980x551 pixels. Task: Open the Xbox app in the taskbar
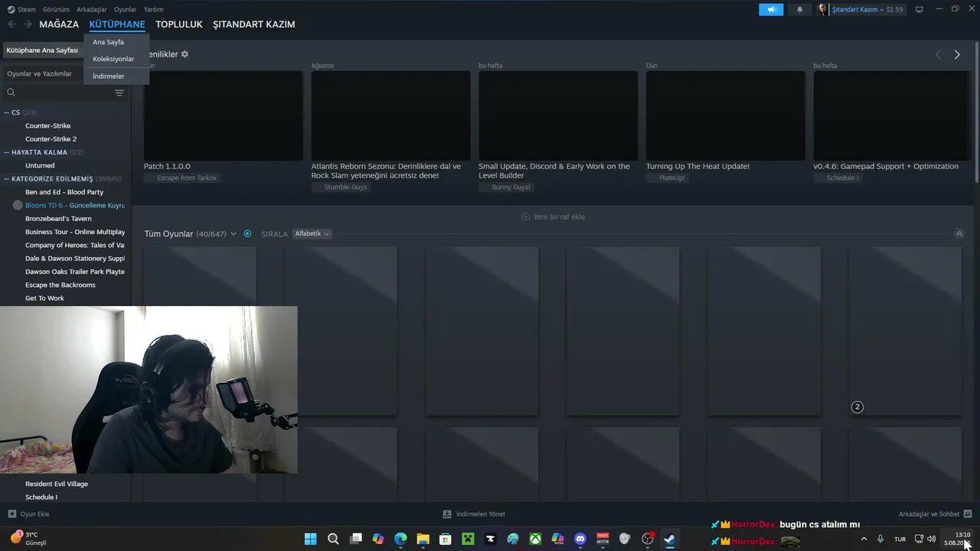[535, 539]
